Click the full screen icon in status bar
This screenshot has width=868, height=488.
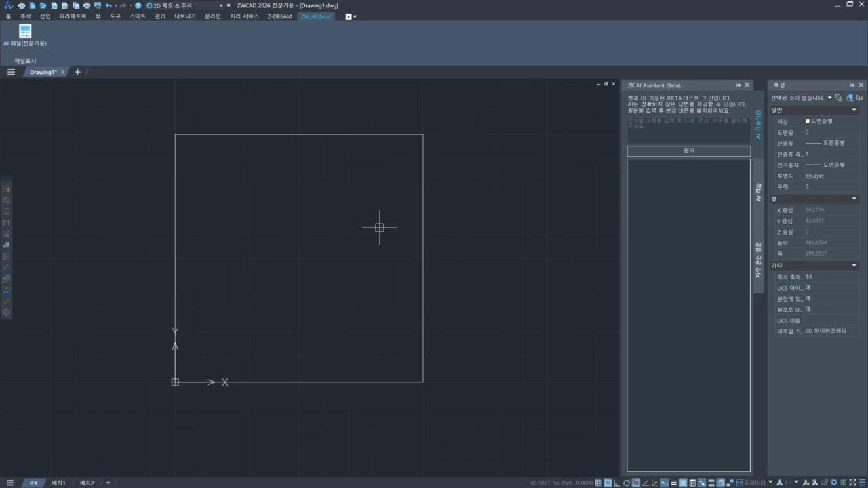point(853,483)
